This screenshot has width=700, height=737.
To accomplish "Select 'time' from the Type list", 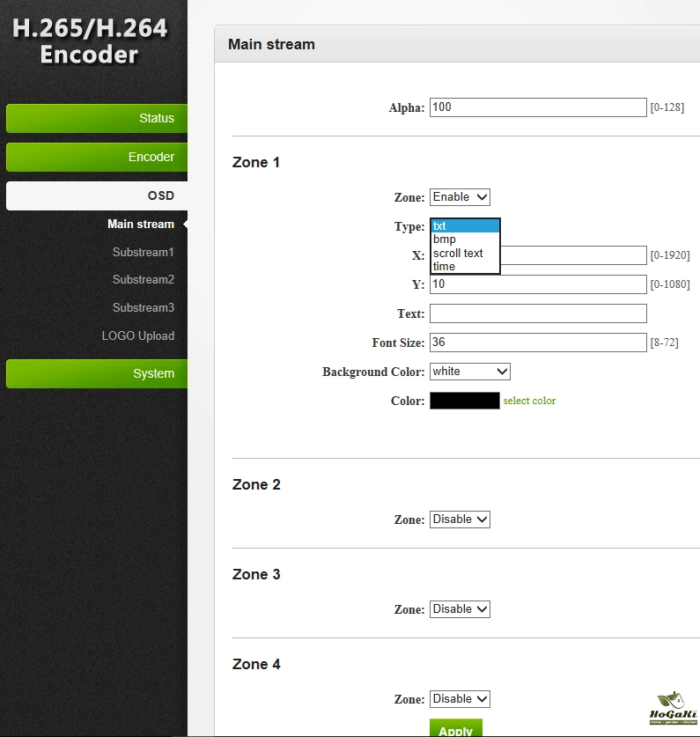I will [445, 266].
